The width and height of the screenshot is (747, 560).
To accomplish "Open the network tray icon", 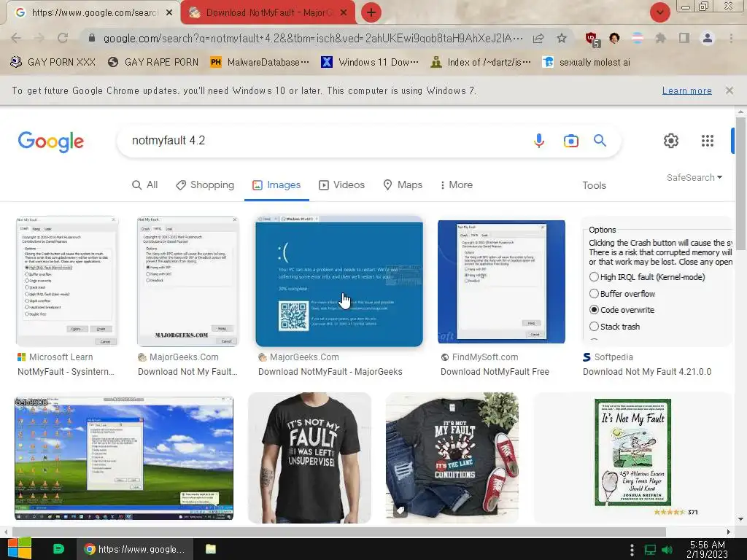I will 650,550.
